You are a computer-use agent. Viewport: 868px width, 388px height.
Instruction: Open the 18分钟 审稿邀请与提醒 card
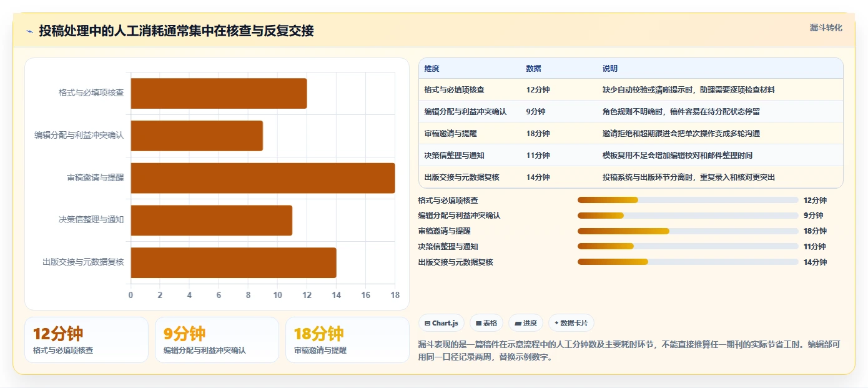click(347, 340)
